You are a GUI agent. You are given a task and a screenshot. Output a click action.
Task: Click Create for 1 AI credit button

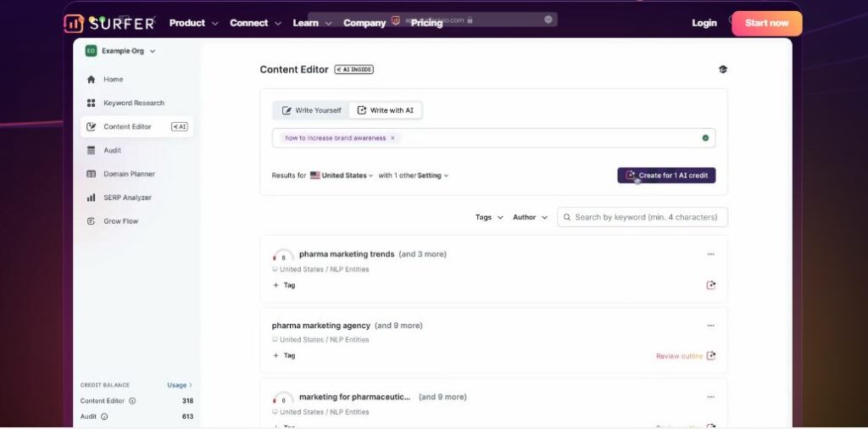click(x=666, y=175)
